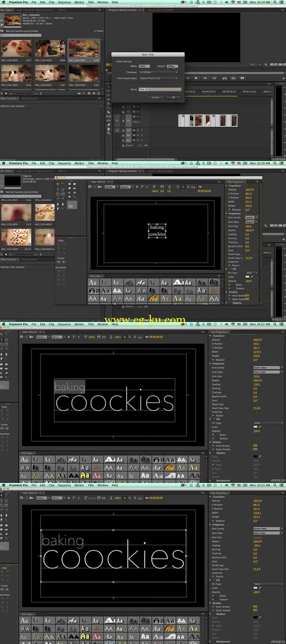Open titler toolbar font dropdown showing Adobe
This screenshot has height=644, width=286.
click(111, 187)
